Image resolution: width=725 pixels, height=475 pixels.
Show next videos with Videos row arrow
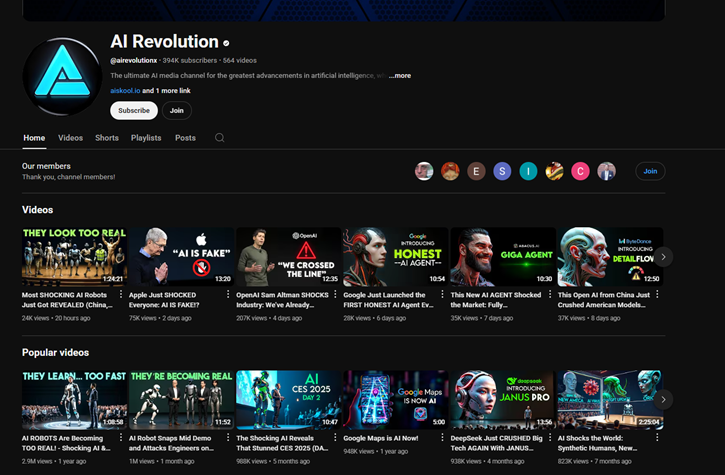664,257
